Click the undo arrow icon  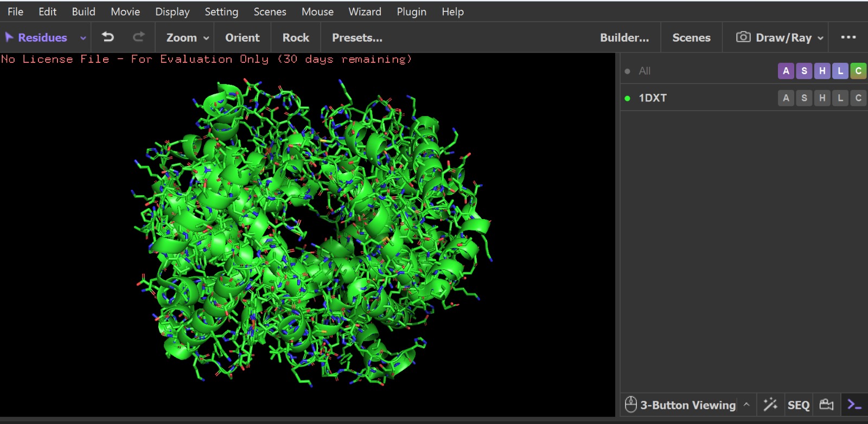pyautogui.click(x=108, y=37)
